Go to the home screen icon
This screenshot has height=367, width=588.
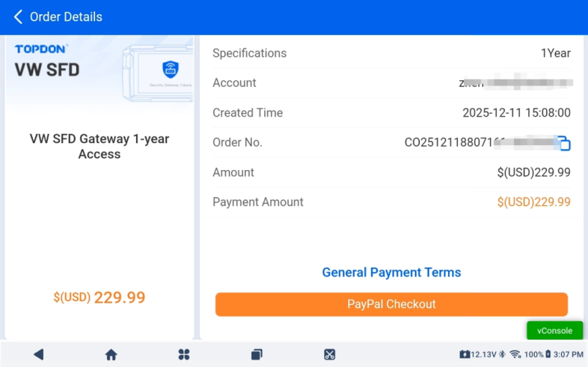pyautogui.click(x=111, y=354)
